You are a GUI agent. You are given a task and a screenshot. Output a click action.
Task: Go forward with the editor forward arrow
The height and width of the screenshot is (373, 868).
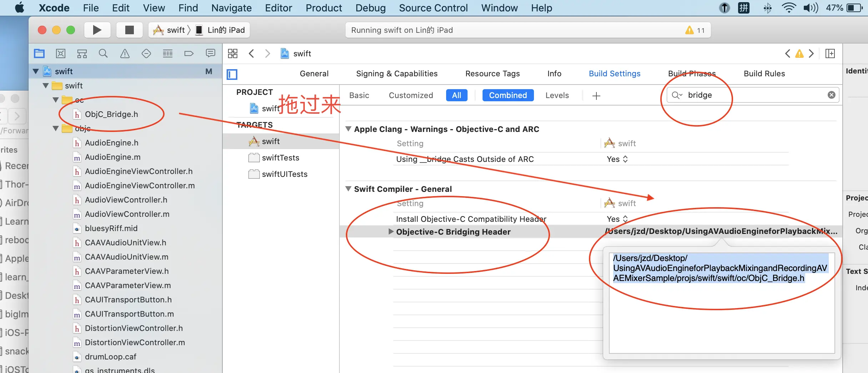[x=268, y=53]
